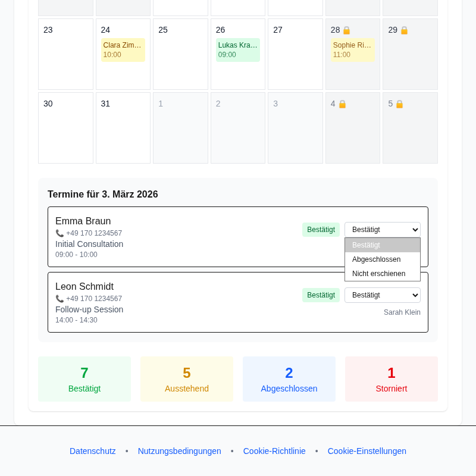Open Emma Braun's status dropdown
Screen dimensions: 476x476
click(x=382, y=230)
